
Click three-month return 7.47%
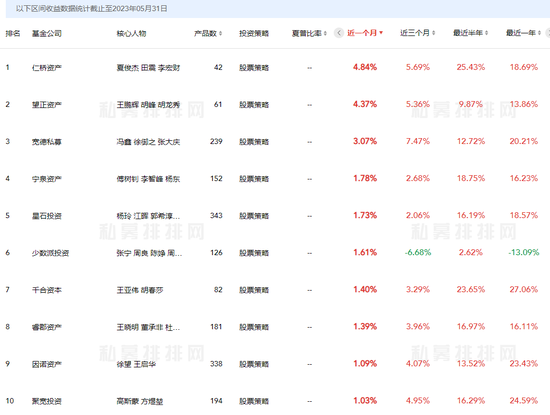pyautogui.click(x=418, y=141)
